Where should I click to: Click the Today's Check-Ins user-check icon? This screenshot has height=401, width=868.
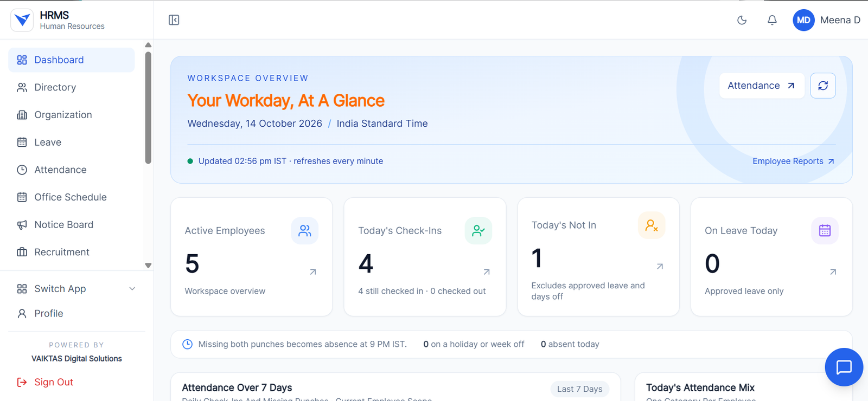click(478, 231)
